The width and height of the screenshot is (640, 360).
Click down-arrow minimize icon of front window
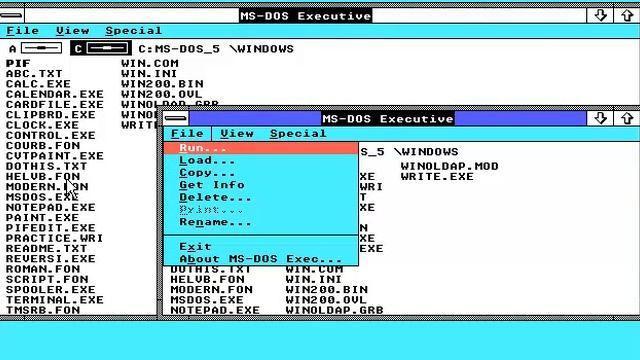pyautogui.click(x=600, y=118)
